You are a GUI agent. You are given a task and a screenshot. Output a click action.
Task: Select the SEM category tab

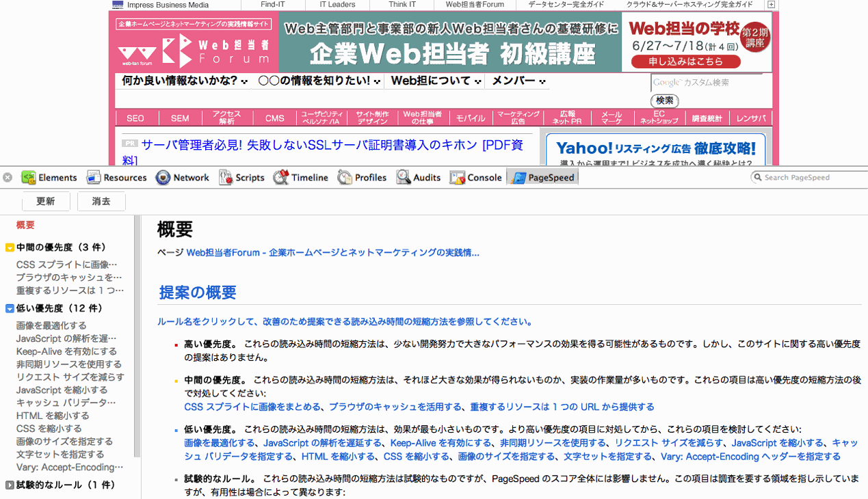180,118
